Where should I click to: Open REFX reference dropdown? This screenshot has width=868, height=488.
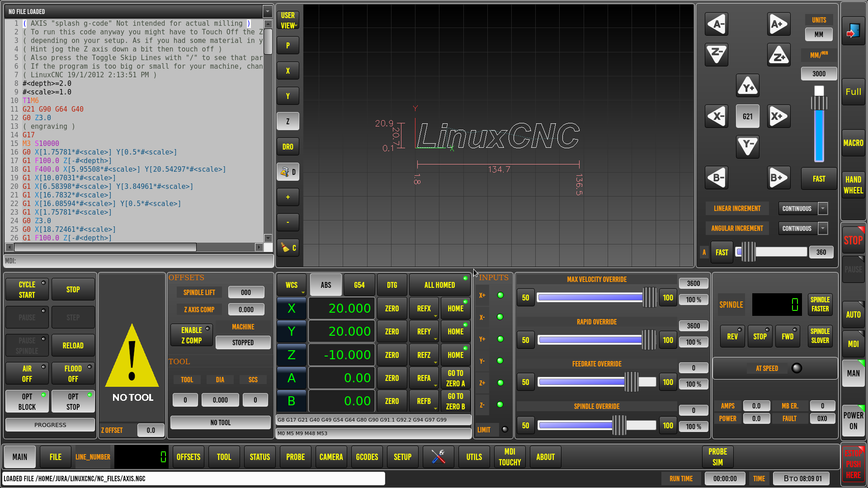424,309
